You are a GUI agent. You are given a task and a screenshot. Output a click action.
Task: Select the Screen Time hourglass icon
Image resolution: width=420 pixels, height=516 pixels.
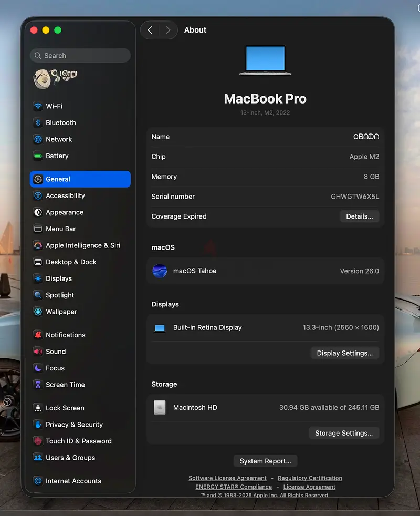tap(38, 385)
